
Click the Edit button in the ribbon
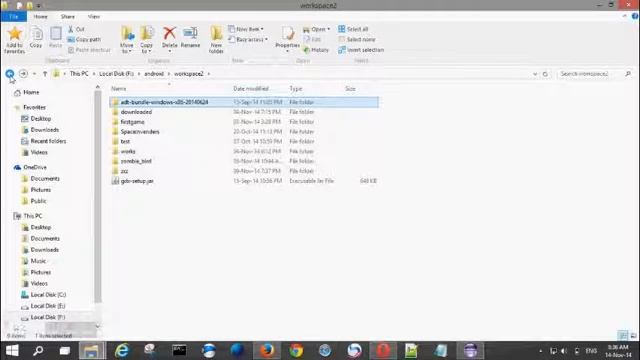coord(313,40)
